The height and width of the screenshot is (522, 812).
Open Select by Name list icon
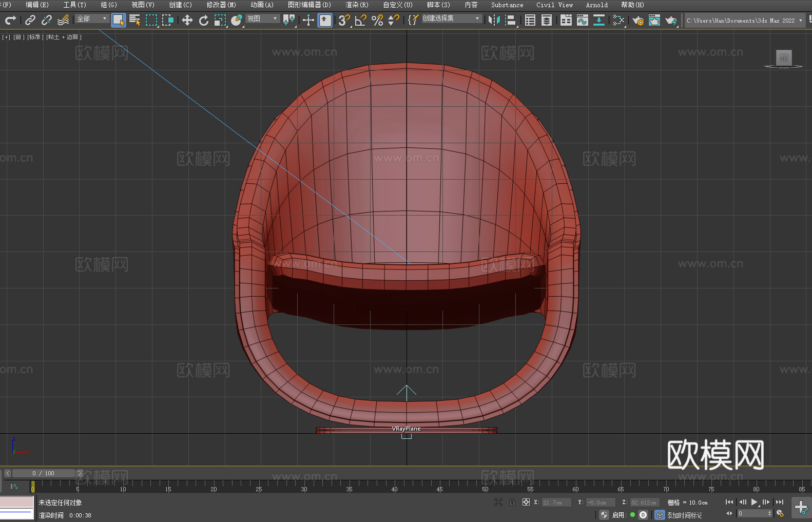point(135,20)
